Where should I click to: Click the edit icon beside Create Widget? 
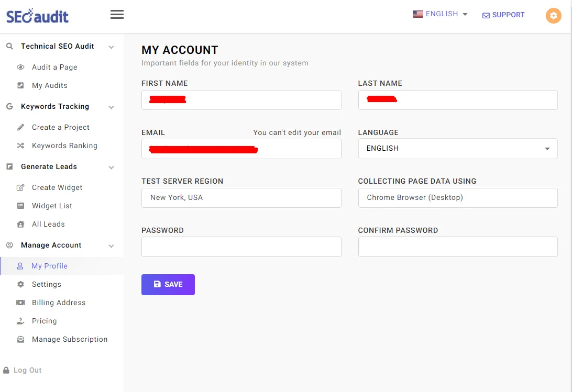(x=20, y=187)
